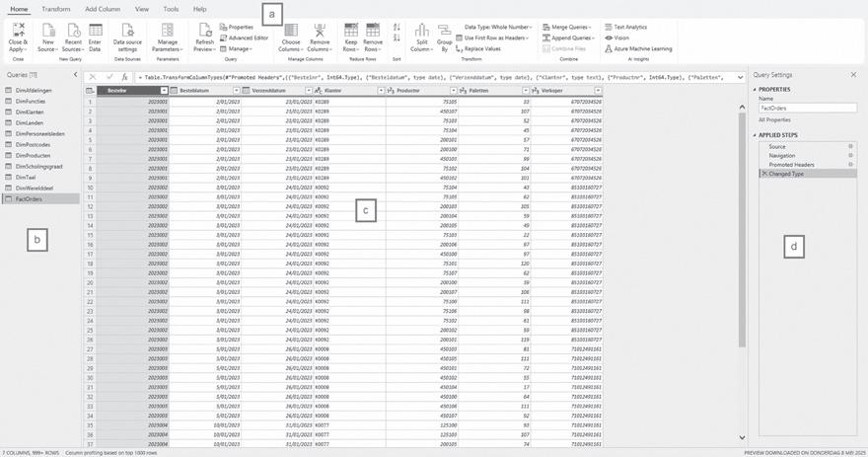The image size is (868, 457).
Task: Click the Manage Parameters icon
Action: [x=167, y=30]
